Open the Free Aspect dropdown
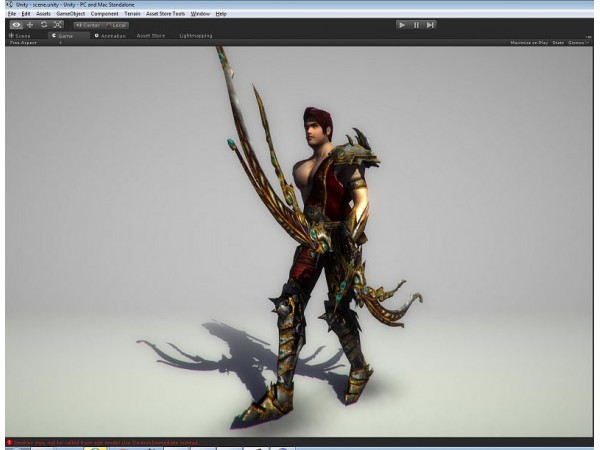Image resolution: width=600 pixels, height=450 pixels. pos(35,43)
